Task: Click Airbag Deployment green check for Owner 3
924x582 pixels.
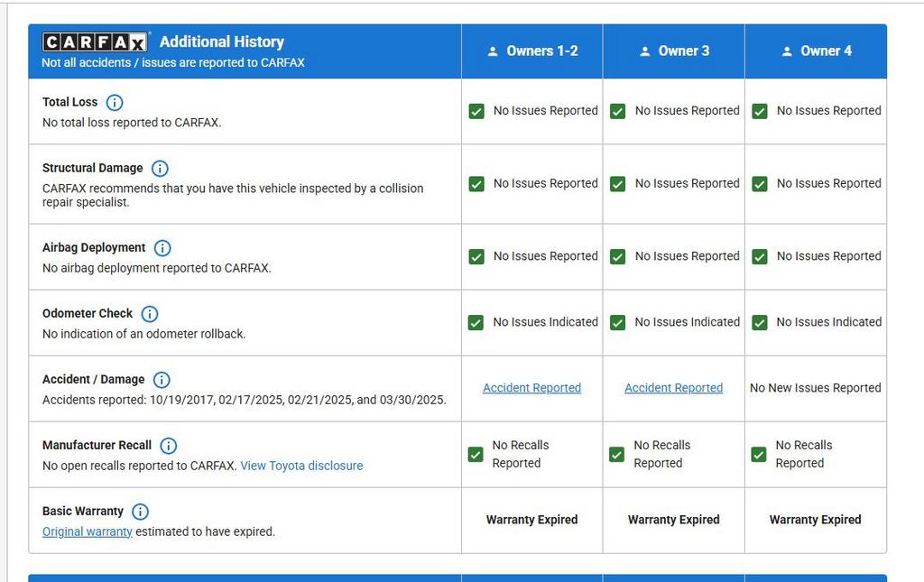Action: [617, 257]
